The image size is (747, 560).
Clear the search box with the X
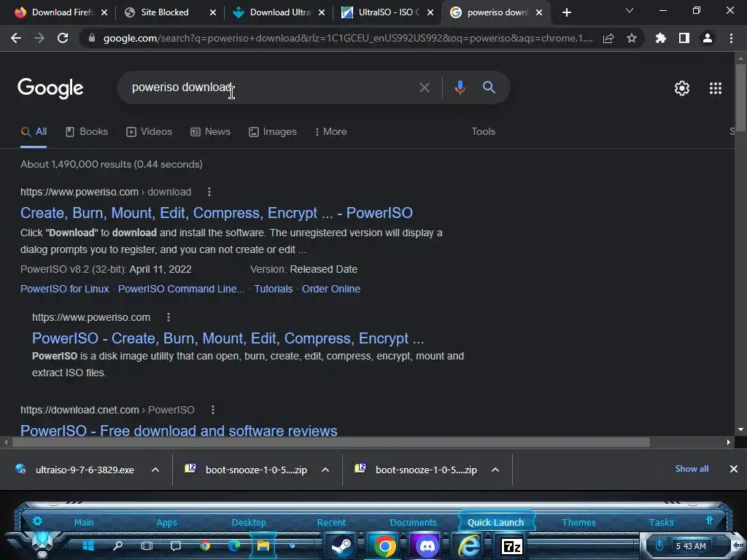coord(424,87)
